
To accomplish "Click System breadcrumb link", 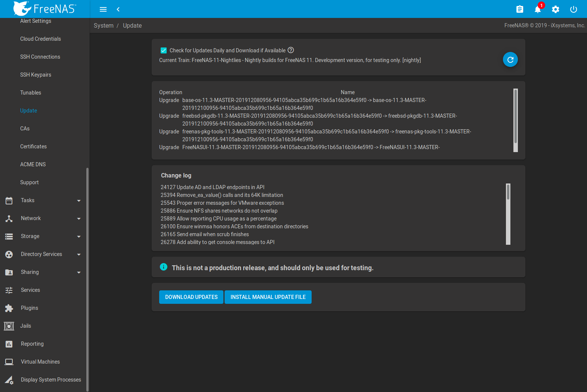I will 104,25.
